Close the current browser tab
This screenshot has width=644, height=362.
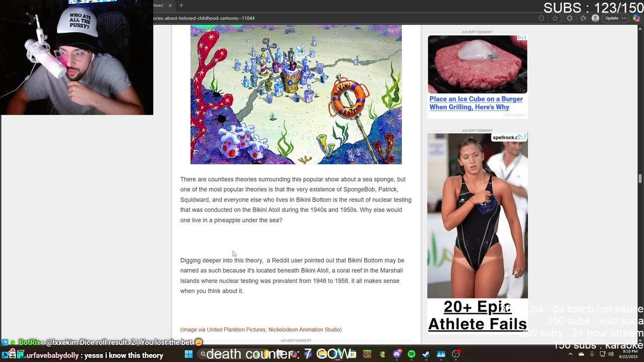170,5
